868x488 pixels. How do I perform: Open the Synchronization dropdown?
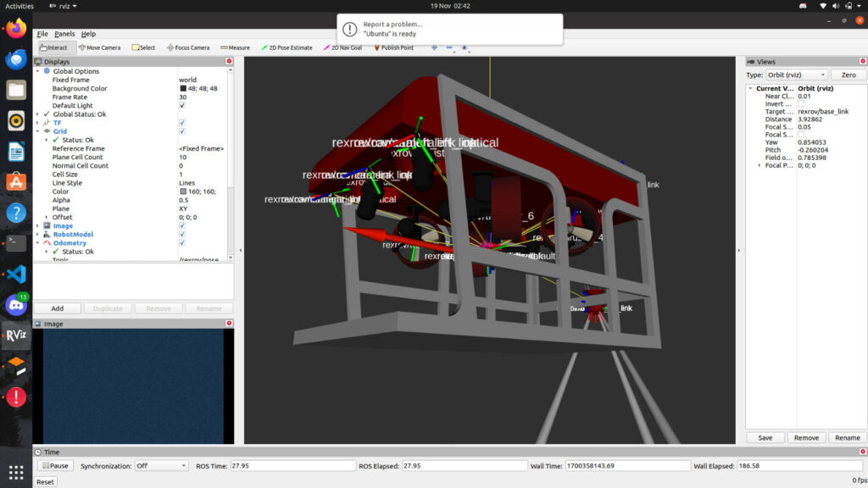click(161, 466)
